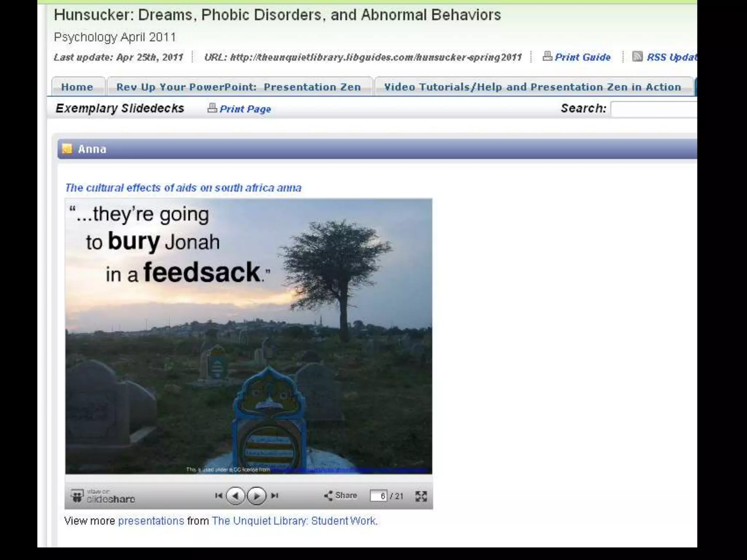
Task: Open the View on SlideShare logo
Action: point(102,496)
